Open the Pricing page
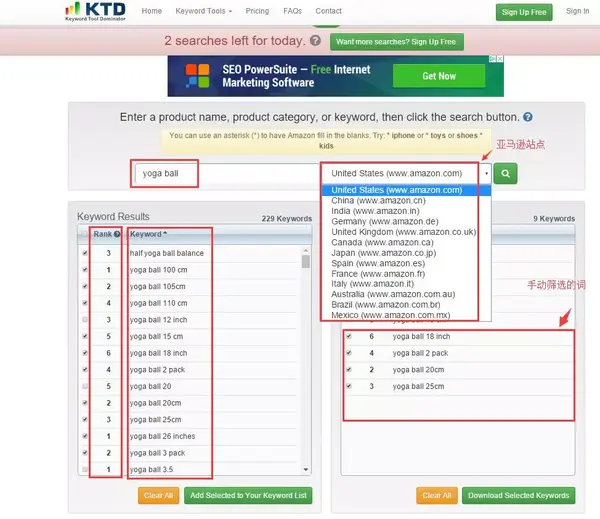 257,11
